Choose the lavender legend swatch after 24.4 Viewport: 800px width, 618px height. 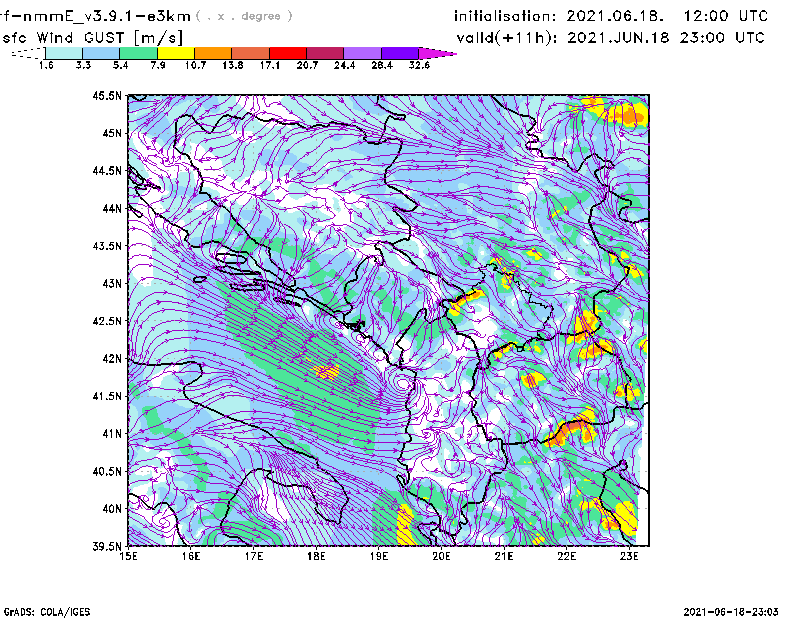click(x=363, y=53)
